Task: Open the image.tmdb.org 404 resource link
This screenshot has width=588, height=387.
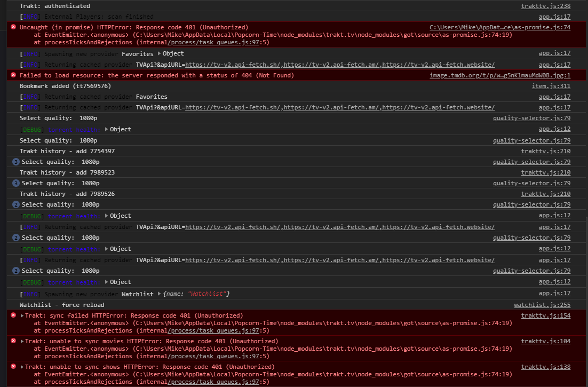Action: 500,75
